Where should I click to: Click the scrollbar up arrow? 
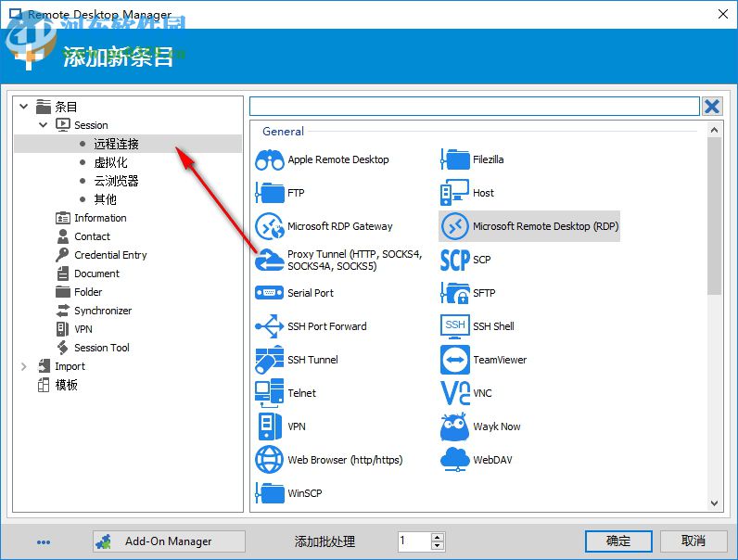(x=714, y=131)
